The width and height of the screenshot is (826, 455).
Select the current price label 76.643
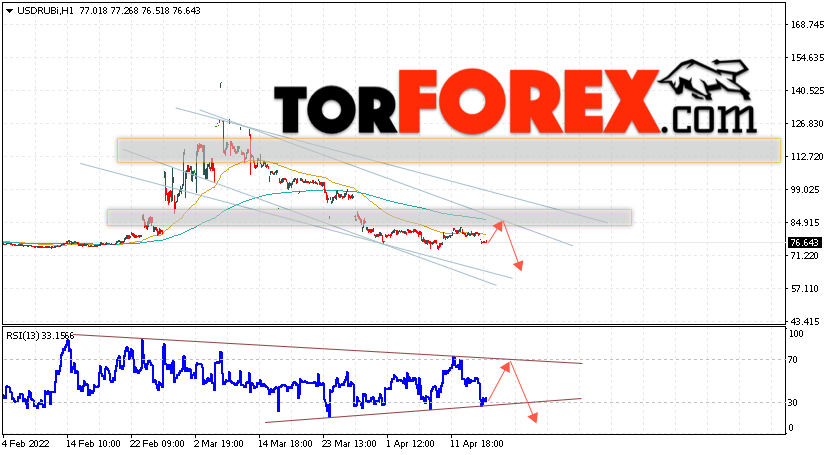coord(804,243)
